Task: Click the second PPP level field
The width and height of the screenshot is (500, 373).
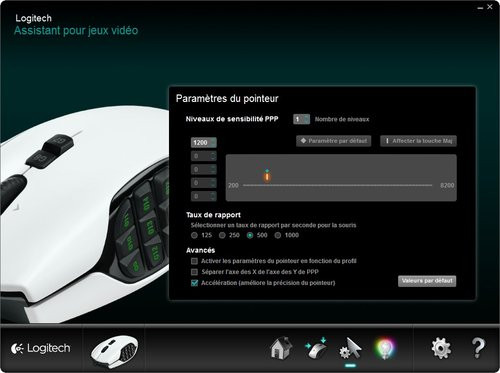Action: (x=204, y=156)
